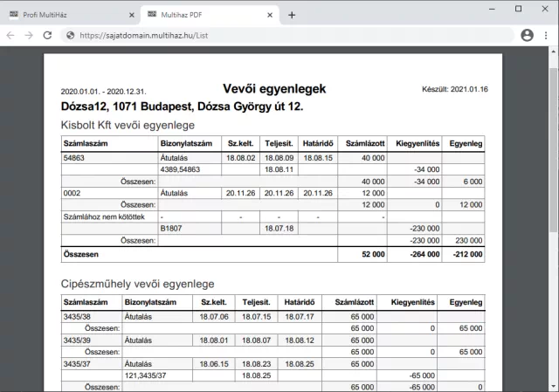Click the scrollbar up arrow
Viewport: 559px width, 392px height.
pos(554,52)
